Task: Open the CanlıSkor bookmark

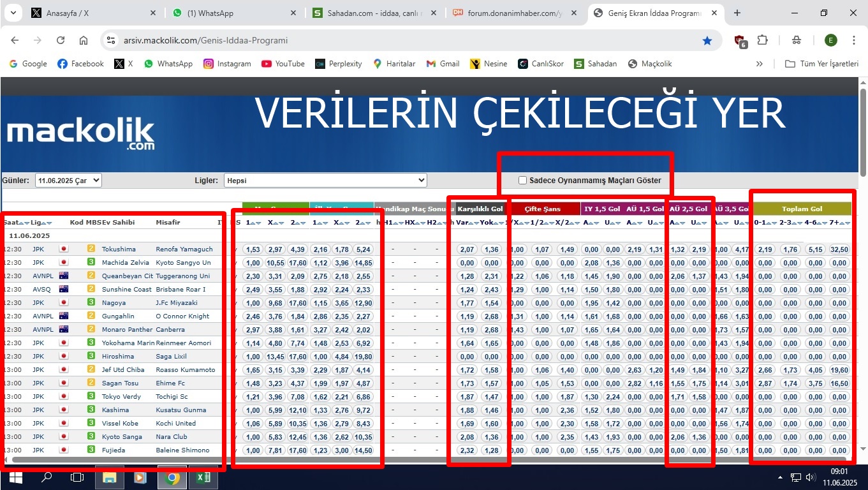Action: point(541,64)
